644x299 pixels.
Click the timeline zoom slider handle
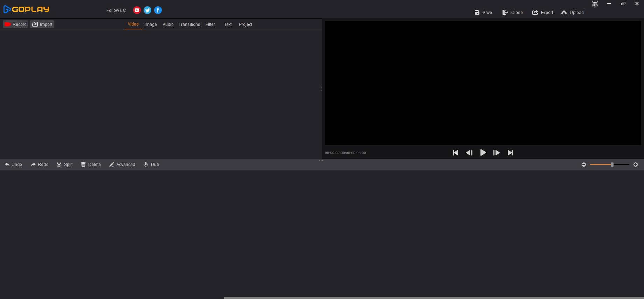coord(612,165)
